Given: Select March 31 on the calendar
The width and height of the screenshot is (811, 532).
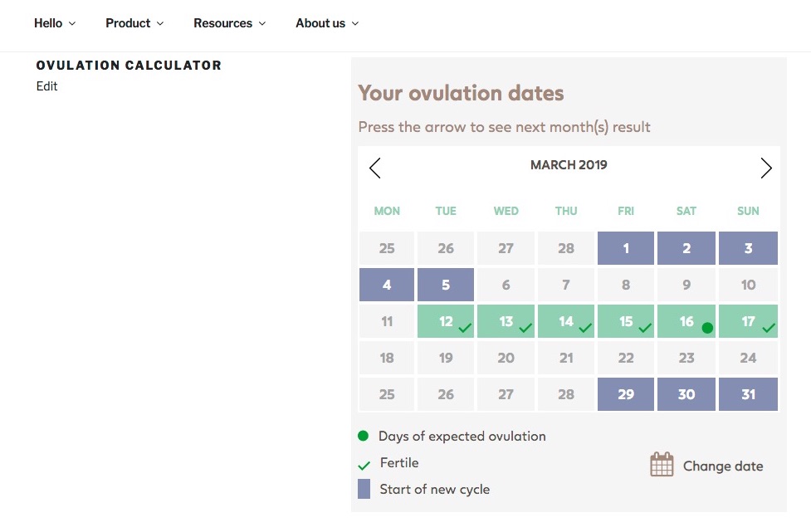Looking at the screenshot, I should [x=748, y=394].
